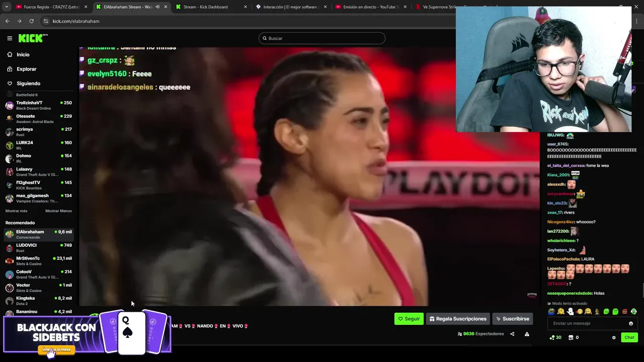Go back with the browser back arrow
Screen dimensions: 644x362
7,21
